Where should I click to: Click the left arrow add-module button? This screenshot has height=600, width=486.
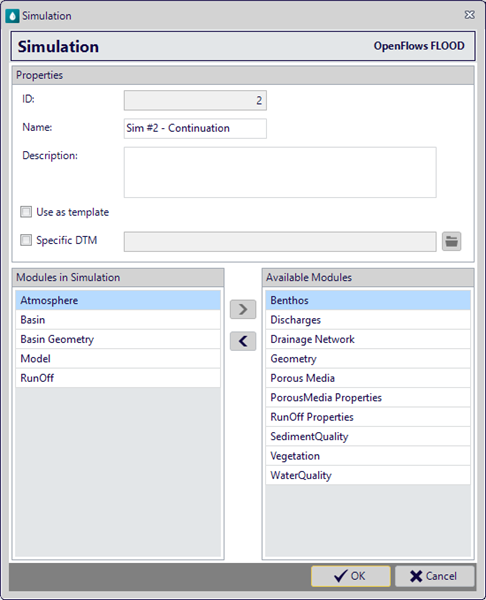click(243, 341)
